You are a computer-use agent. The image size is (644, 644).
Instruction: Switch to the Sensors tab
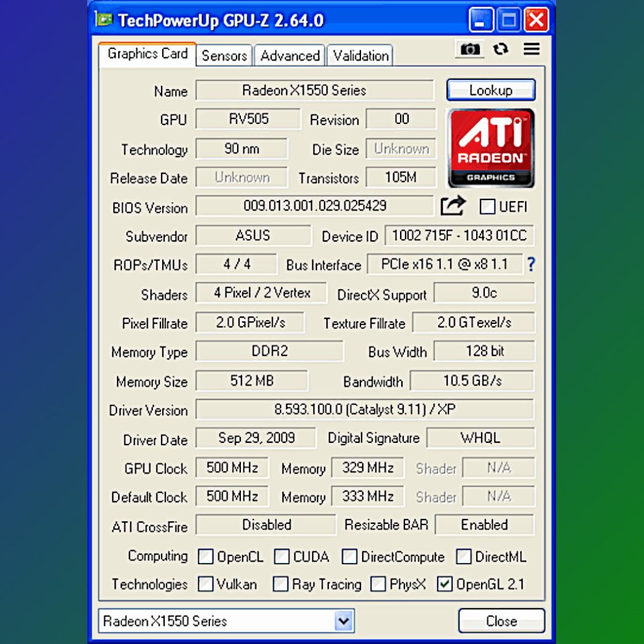click(225, 55)
